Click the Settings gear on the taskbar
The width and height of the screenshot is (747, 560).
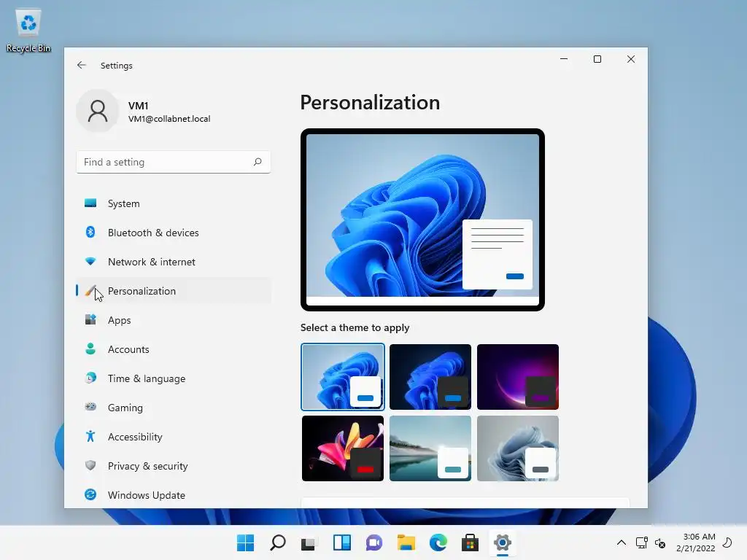[x=502, y=542]
